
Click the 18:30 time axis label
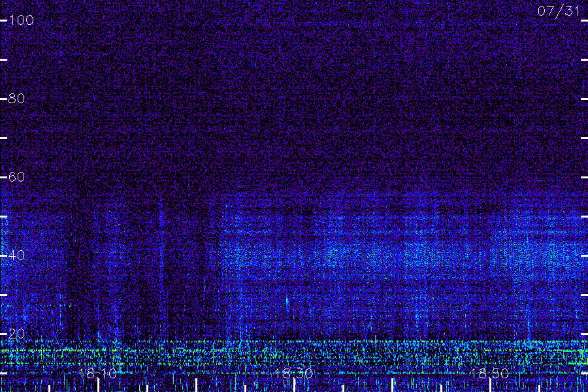pyautogui.click(x=293, y=373)
